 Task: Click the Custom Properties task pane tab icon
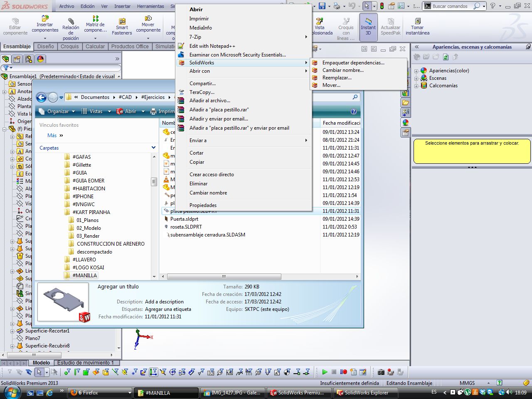[406, 133]
